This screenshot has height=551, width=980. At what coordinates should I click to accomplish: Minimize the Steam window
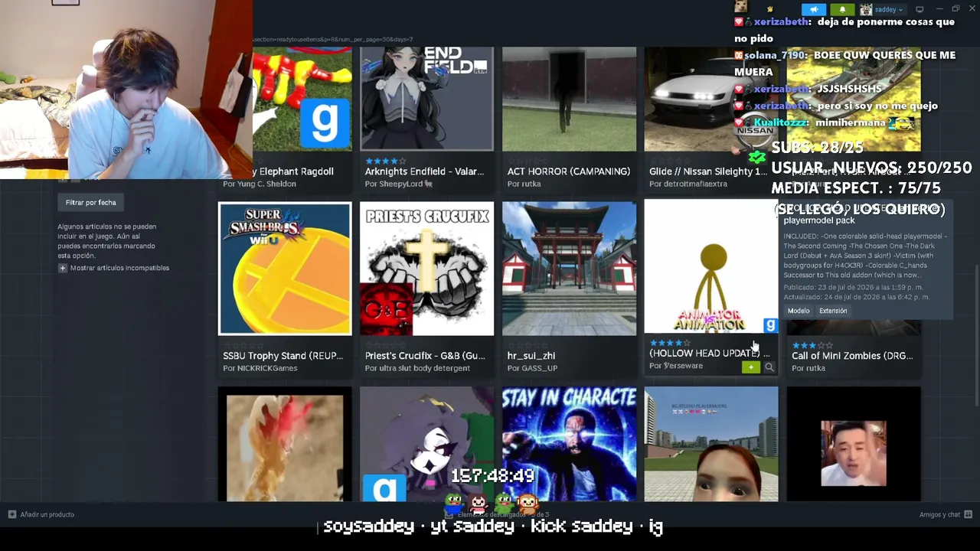[x=939, y=9]
